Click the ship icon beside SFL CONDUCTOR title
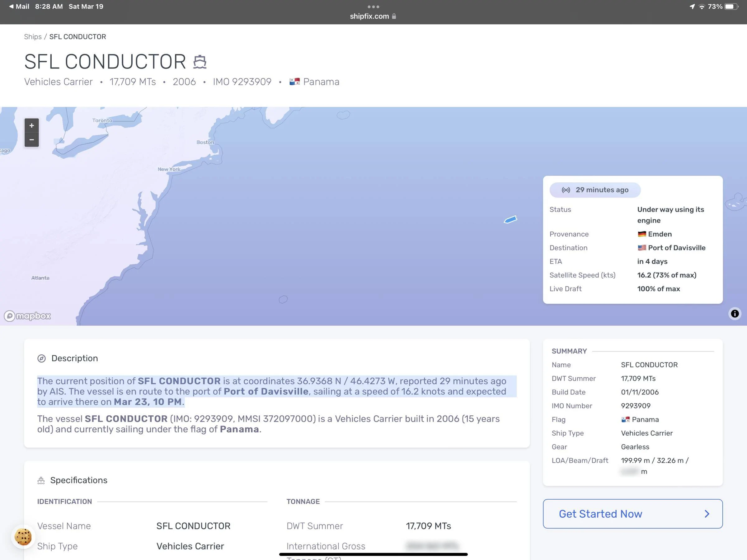The height and width of the screenshot is (560, 747). tap(200, 62)
